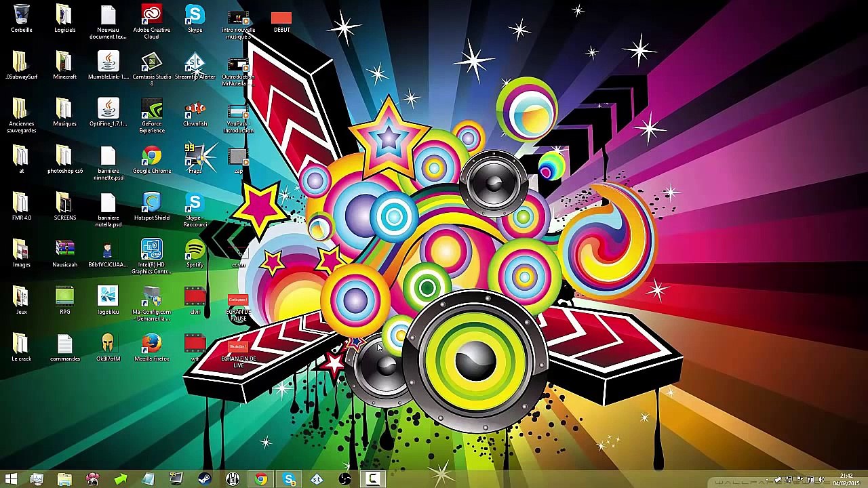868x488 pixels.
Task: Open Google Chrome from the taskbar
Action: [x=261, y=480]
